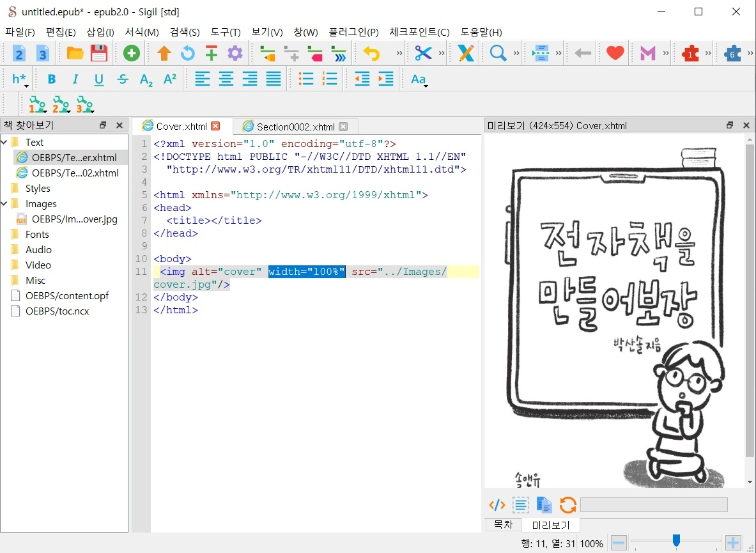Toggle underline formatting
756x553 pixels.
(99, 79)
